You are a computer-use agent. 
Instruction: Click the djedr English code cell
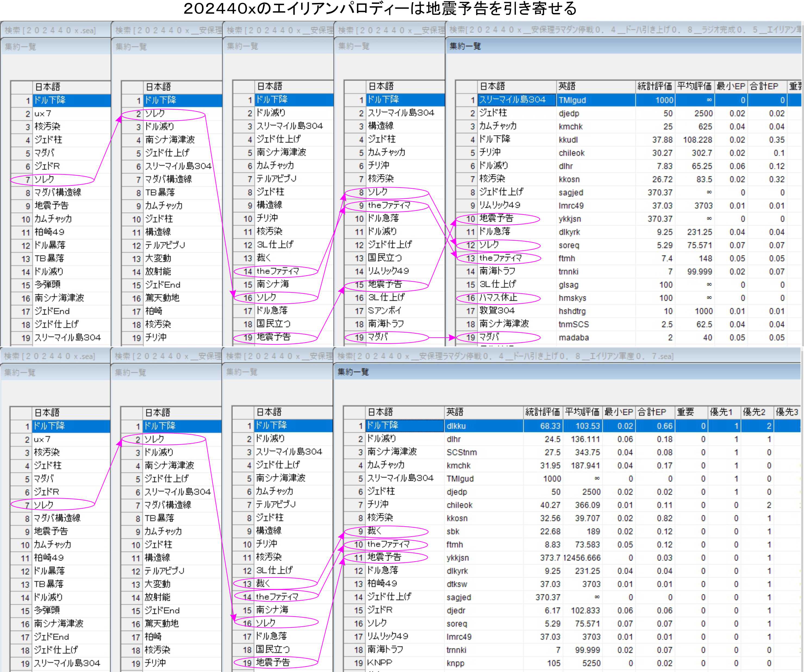(x=484, y=611)
